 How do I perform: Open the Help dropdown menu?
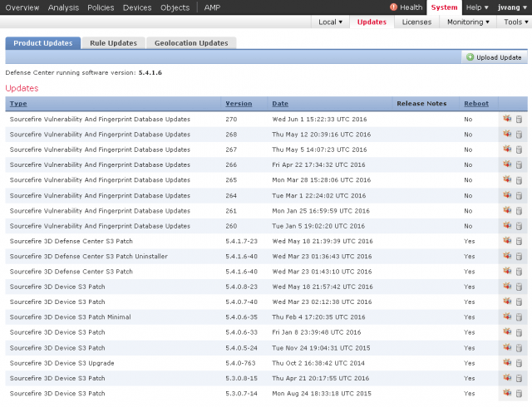pos(477,7)
